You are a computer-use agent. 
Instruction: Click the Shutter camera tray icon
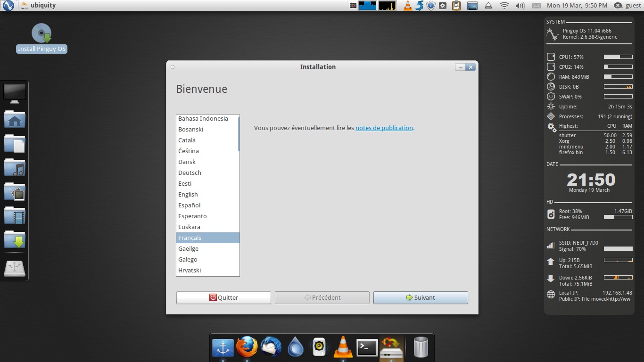[353, 6]
